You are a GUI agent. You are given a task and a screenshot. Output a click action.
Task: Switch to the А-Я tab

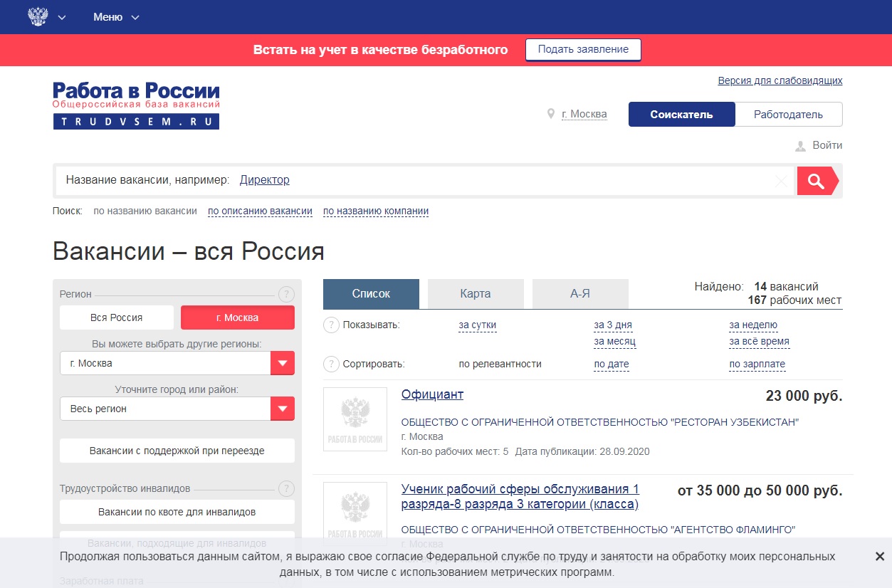point(580,293)
